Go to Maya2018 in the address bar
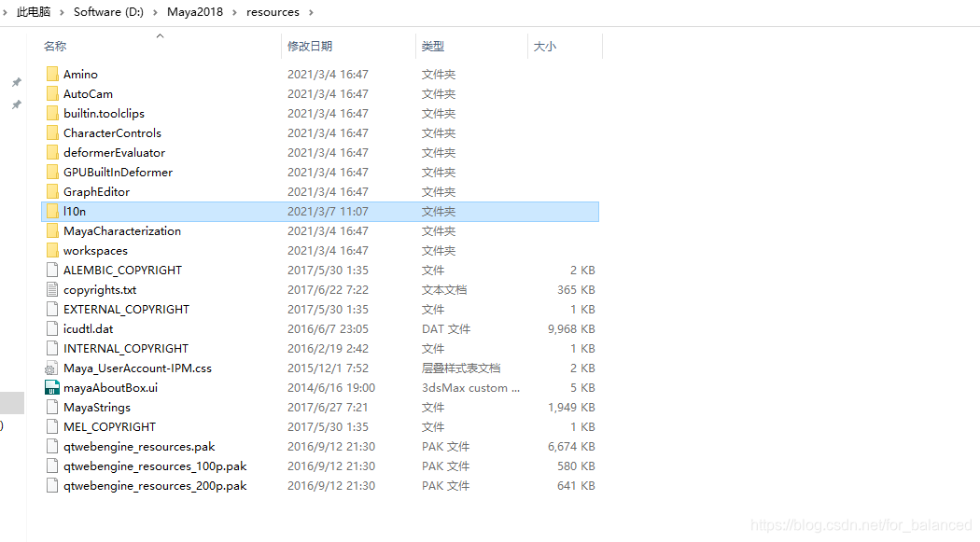Image resolution: width=980 pixels, height=542 pixels. pyautogui.click(x=195, y=12)
